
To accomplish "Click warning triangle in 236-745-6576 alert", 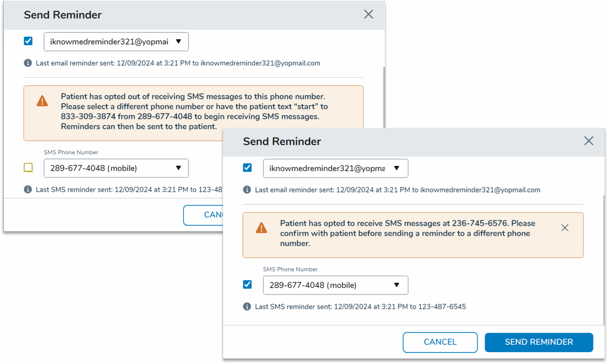I will [x=261, y=228].
